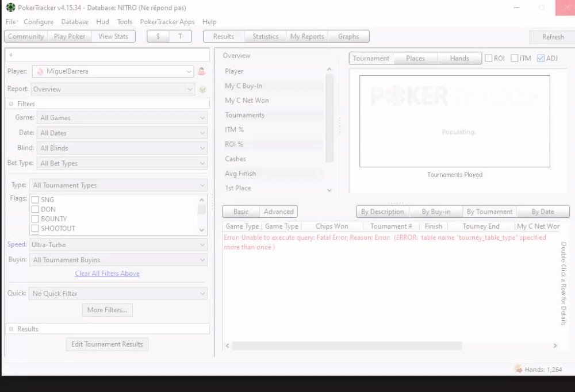This screenshot has height=392, width=575.
Task: Select the Hands graph tab
Action: 459,58
